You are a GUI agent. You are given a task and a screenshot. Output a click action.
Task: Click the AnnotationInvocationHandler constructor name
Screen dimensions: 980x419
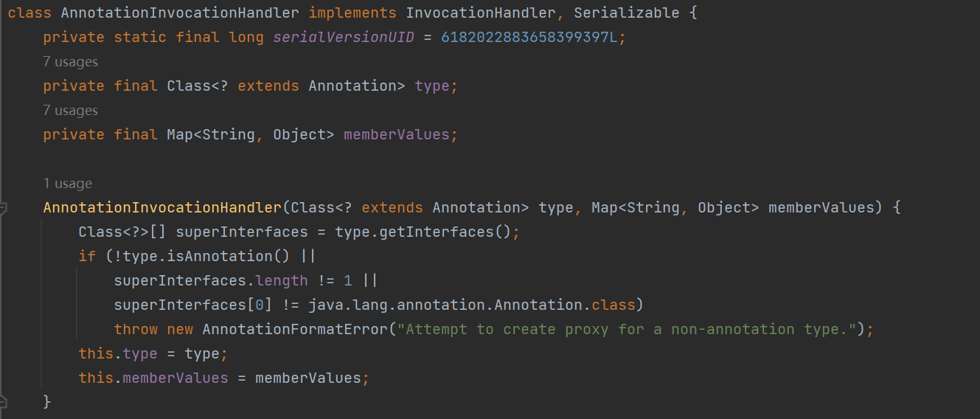162,208
